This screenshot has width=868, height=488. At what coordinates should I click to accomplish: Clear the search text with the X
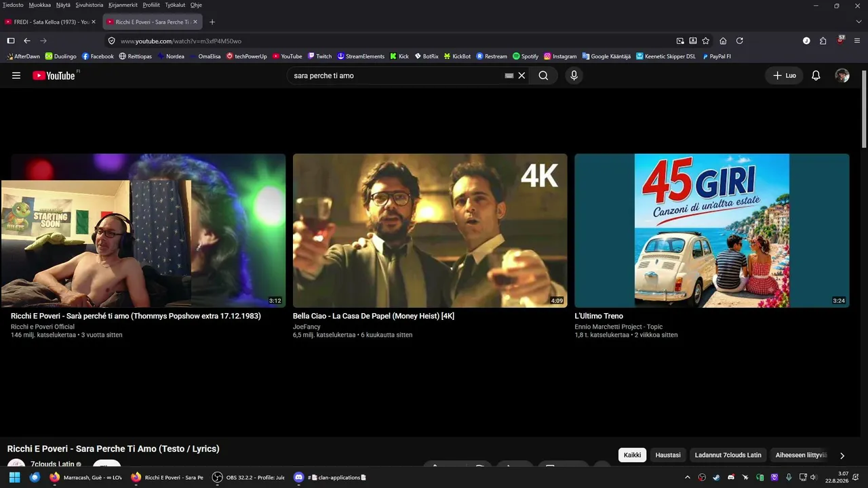point(521,76)
